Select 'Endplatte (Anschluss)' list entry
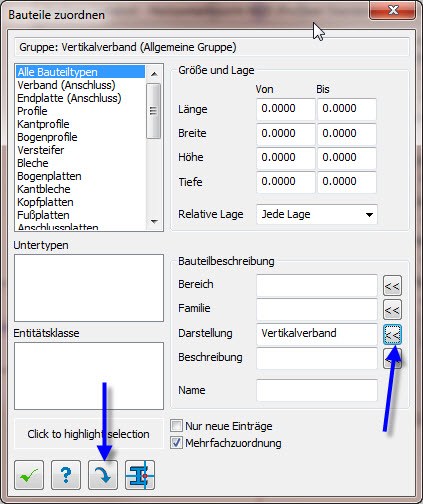The height and width of the screenshot is (504, 423). click(80, 98)
